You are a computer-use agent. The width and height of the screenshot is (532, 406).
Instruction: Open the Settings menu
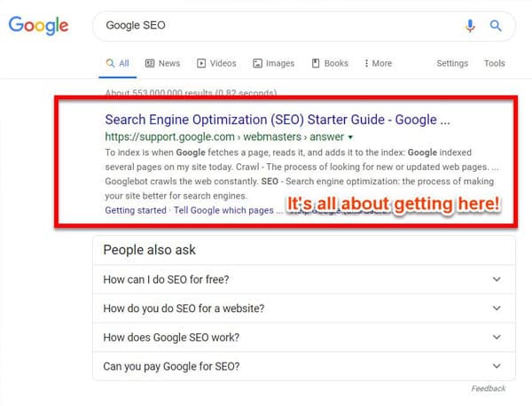click(x=452, y=64)
